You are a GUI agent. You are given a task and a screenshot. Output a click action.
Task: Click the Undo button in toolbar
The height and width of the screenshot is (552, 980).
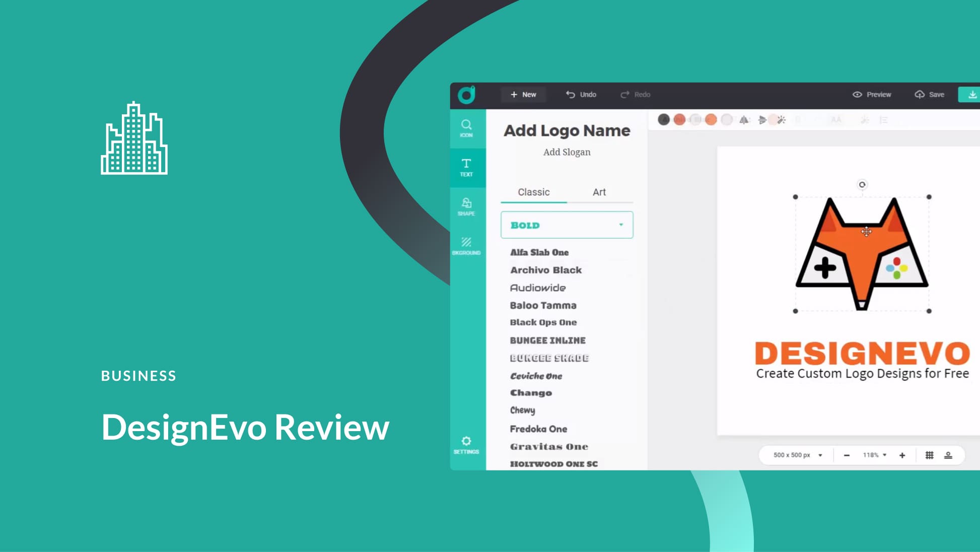(580, 94)
